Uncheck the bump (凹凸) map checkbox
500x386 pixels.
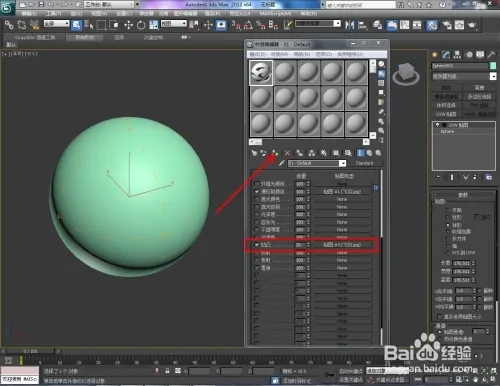256,245
